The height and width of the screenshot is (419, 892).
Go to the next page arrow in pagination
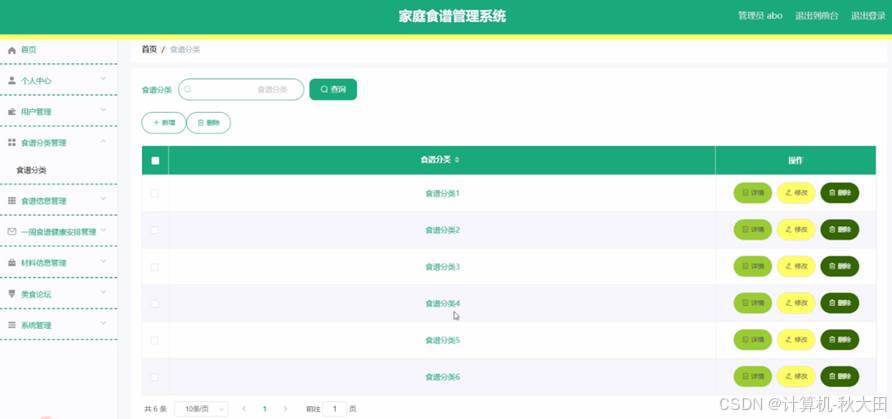click(x=285, y=409)
